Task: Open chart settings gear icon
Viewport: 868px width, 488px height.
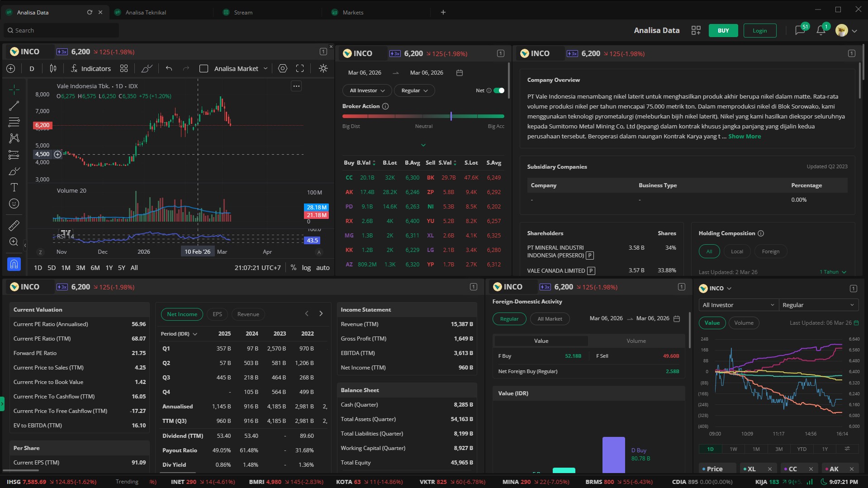Action: pyautogui.click(x=283, y=69)
